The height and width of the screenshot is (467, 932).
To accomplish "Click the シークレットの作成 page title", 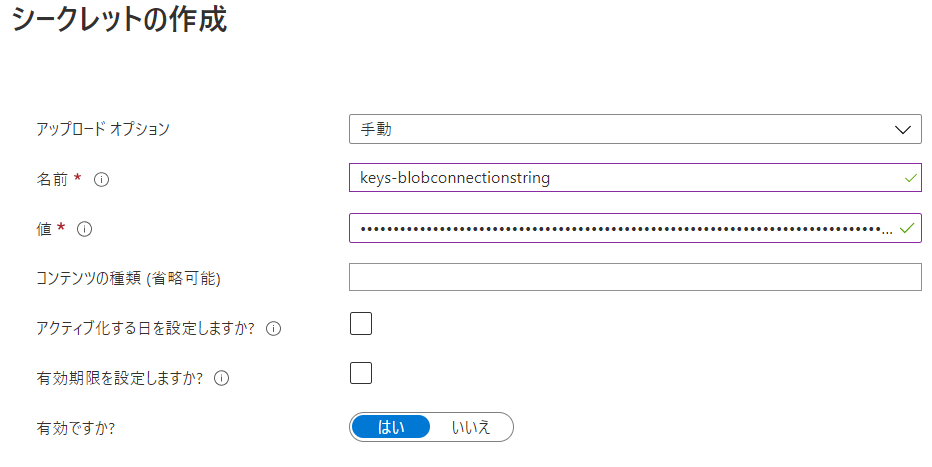I will (x=119, y=21).
